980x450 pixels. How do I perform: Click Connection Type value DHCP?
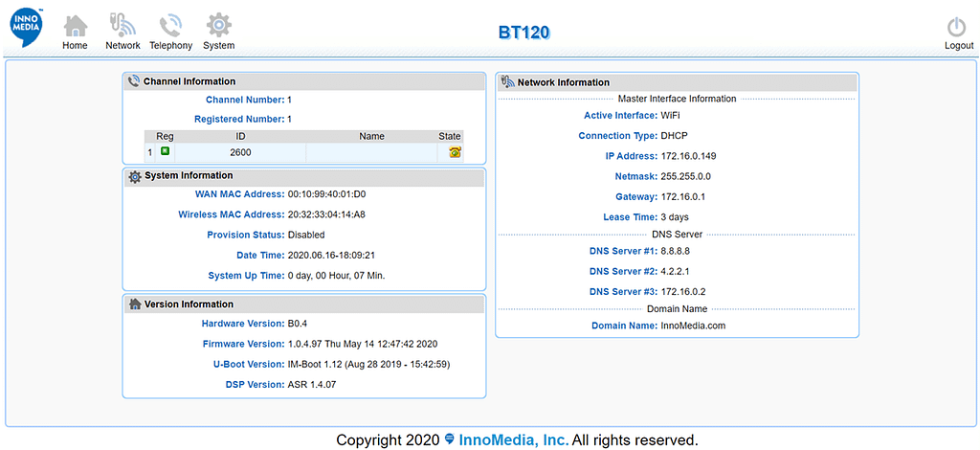(675, 136)
